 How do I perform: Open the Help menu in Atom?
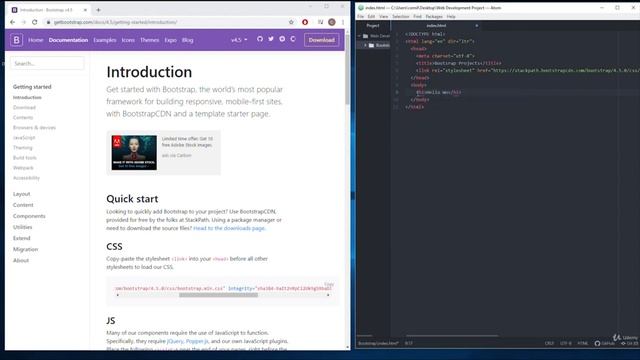tap(451, 16)
